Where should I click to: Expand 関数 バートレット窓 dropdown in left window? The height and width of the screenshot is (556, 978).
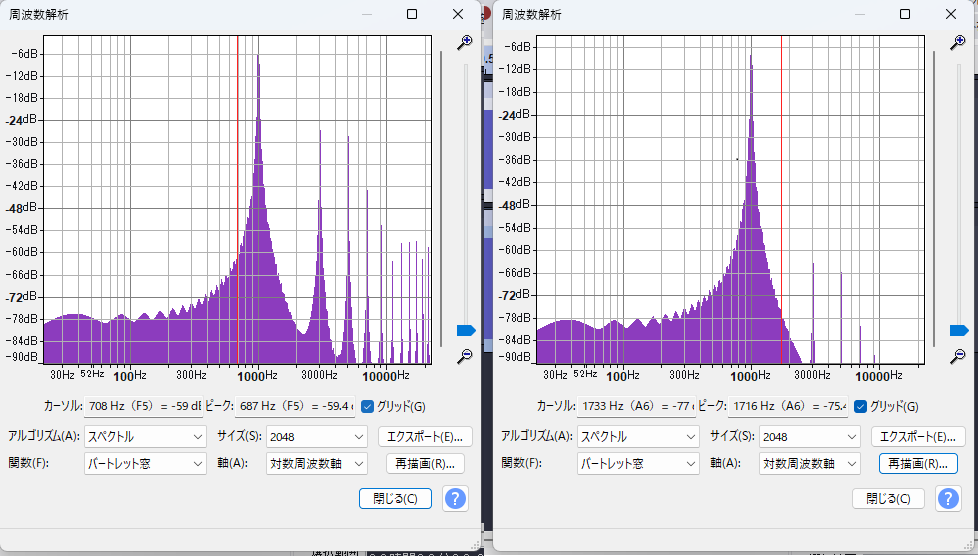coord(144,464)
